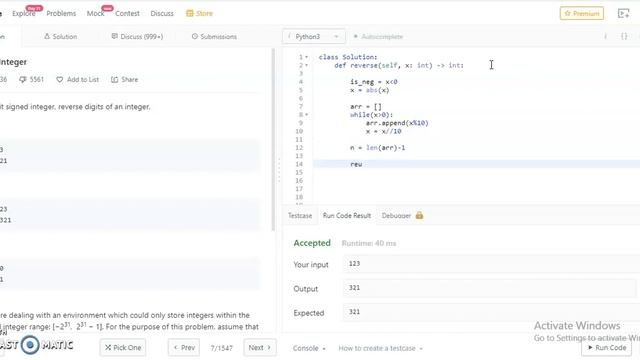Click the Output value 321
This screenshot has width=640, height=360.
click(x=354, y=288)
